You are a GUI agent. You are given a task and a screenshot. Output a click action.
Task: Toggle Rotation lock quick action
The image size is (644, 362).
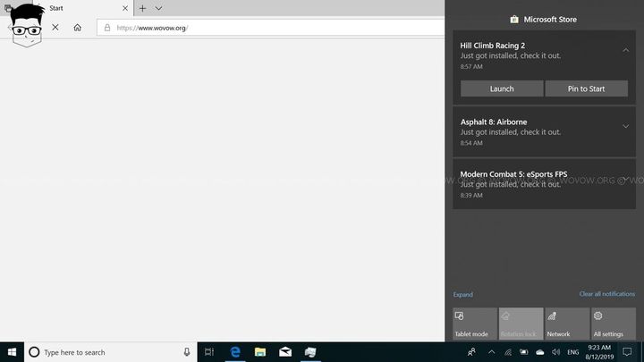521,324
